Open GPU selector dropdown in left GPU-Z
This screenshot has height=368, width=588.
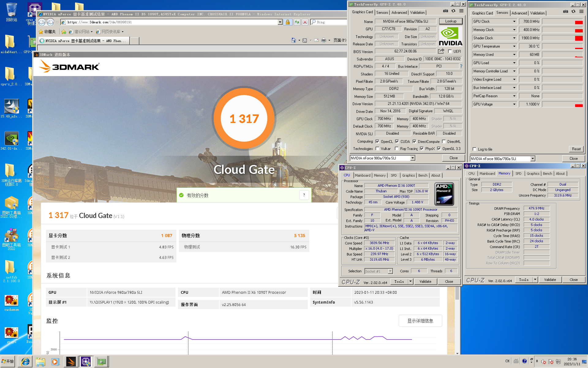click(x=413, y=158)
